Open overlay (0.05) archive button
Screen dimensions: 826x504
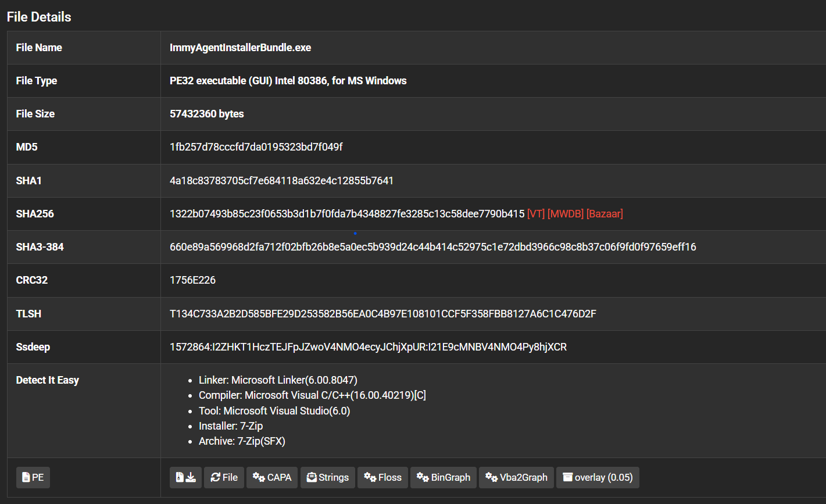[598, 477]
